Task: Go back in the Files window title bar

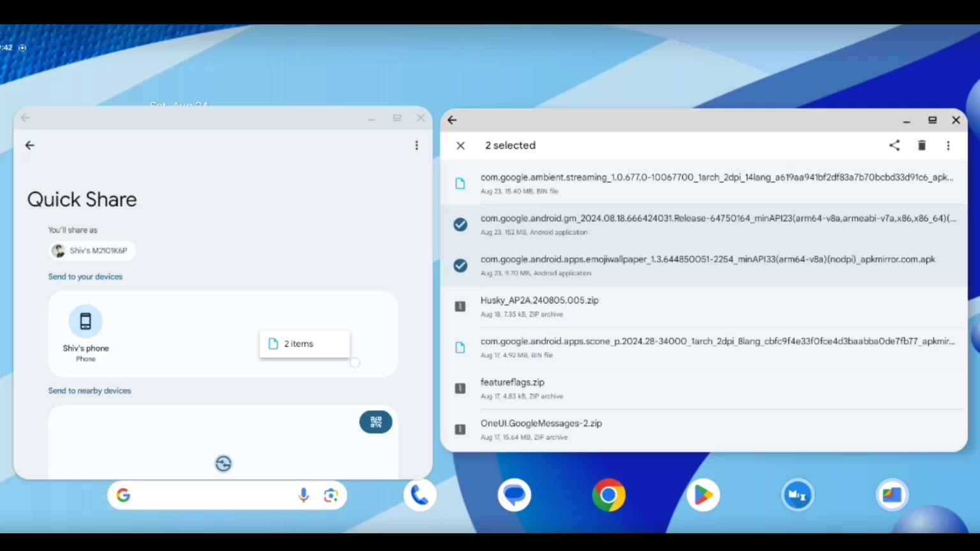Action: click(452, 120)
